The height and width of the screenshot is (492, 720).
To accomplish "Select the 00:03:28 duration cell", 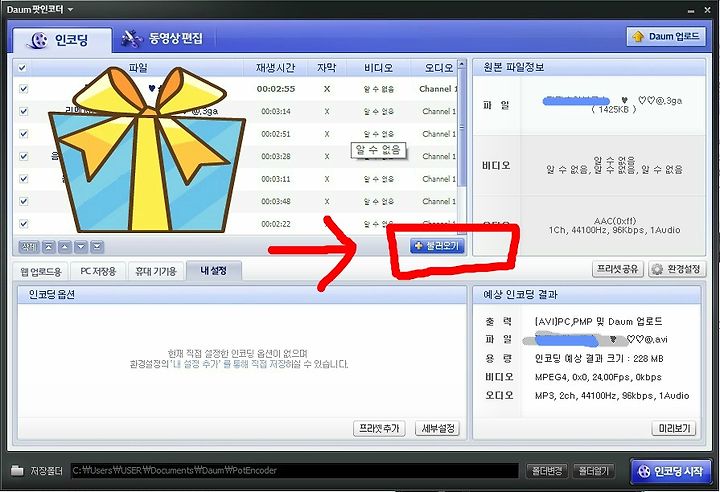I will [276, 156].
